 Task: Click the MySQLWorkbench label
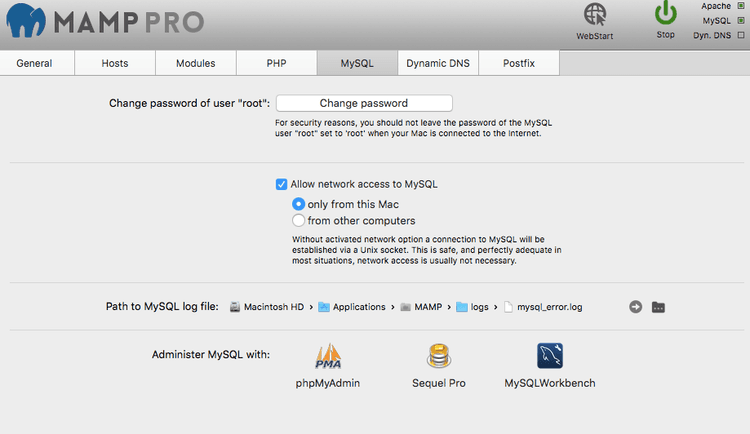550,383
